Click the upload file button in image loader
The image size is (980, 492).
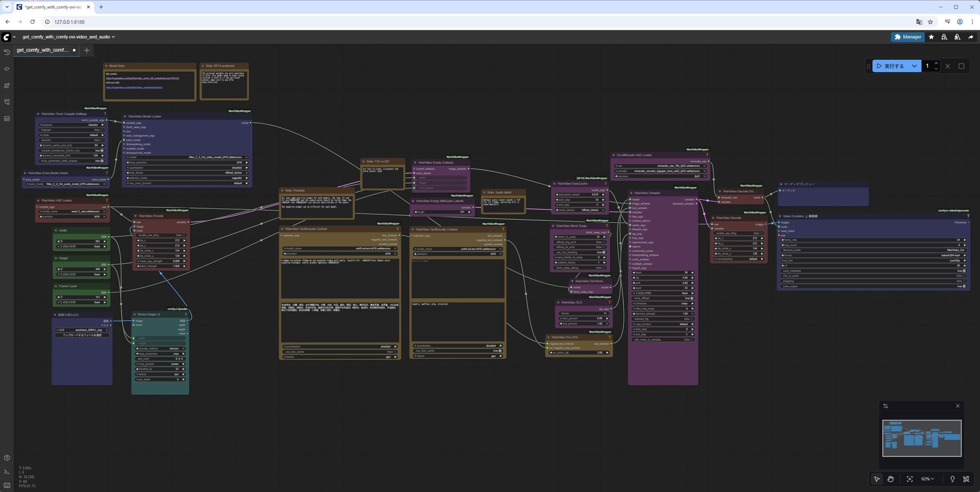pos(82,335)
